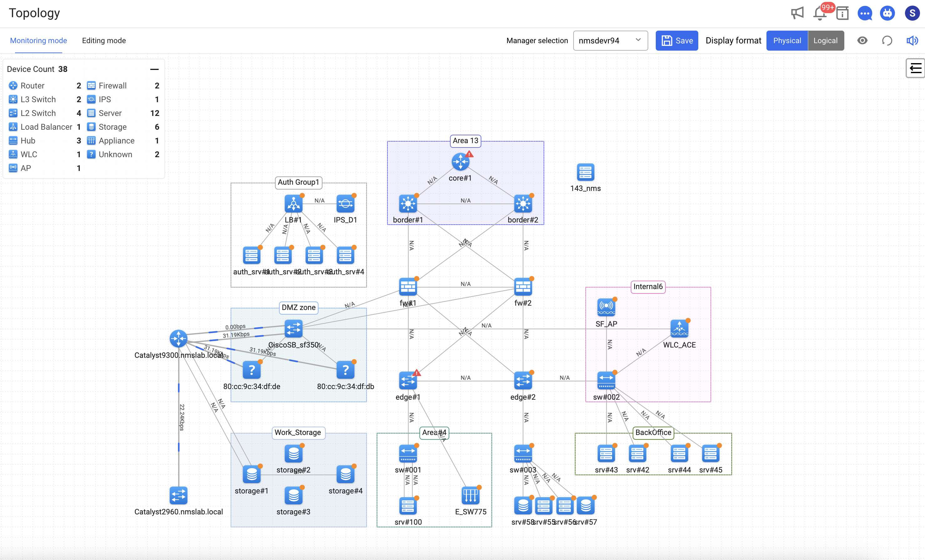This screenshot has width=925, height=560.
Task: Click the LB#1 load balancer node
Action: pyautogui.click(x=293, y=204)
